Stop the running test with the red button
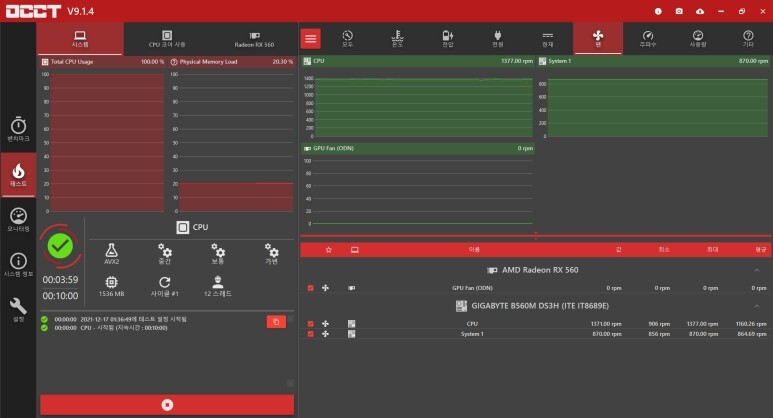Image resolution: width=773 pixels, height=418 pixels. (166, 405)
